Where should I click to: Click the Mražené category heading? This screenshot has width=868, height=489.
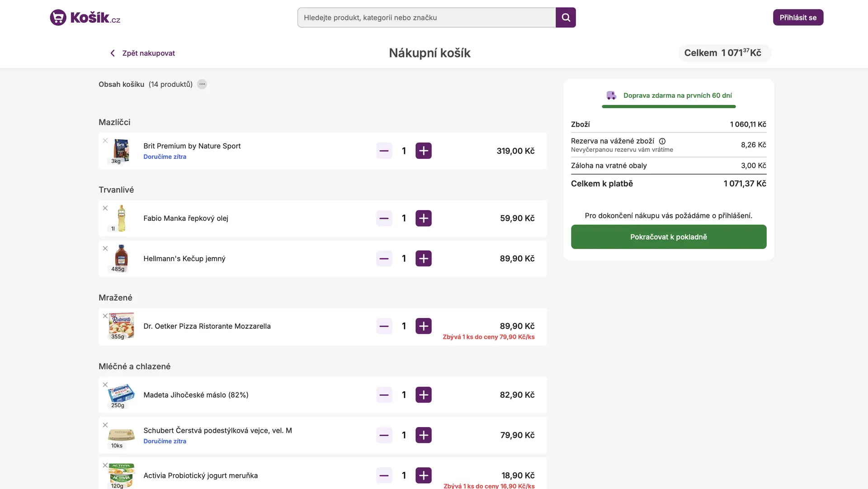pos(115,298)
